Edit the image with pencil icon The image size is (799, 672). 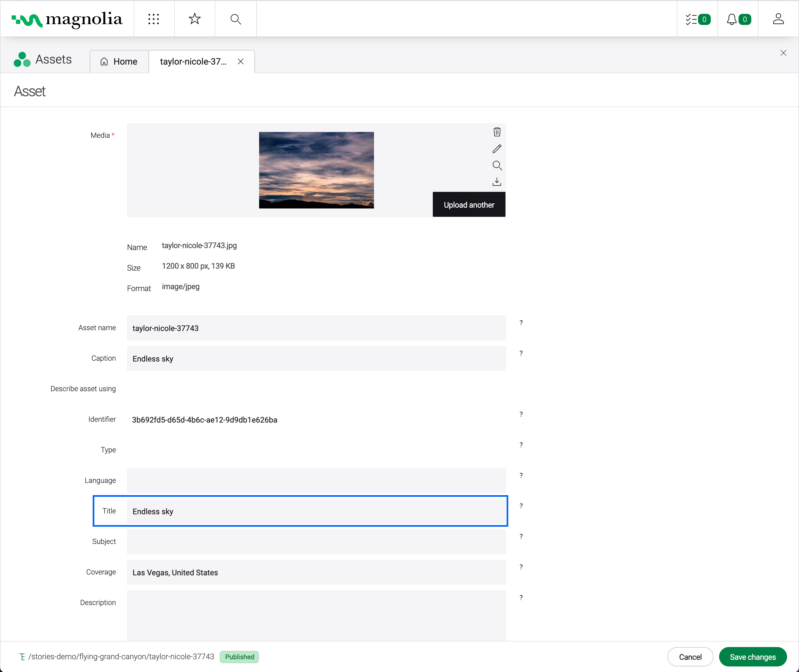497,149
